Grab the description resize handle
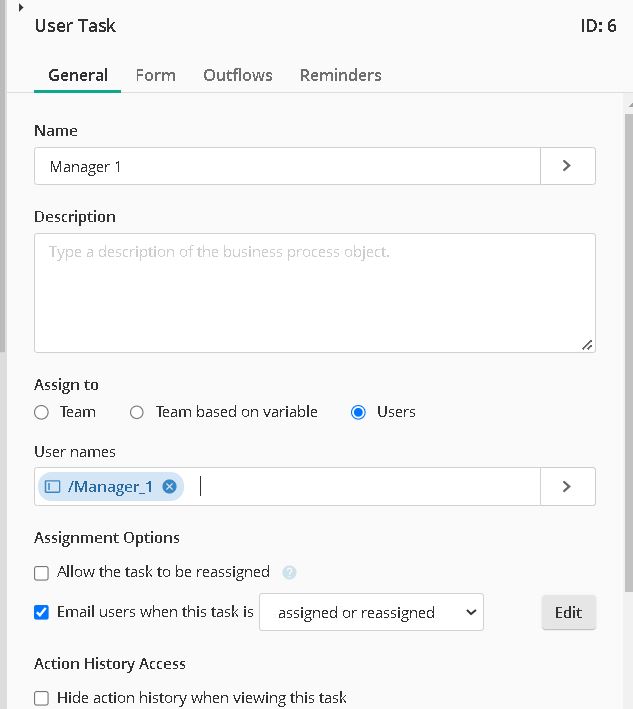Viewport: 633px width, 709px height. 587,345
